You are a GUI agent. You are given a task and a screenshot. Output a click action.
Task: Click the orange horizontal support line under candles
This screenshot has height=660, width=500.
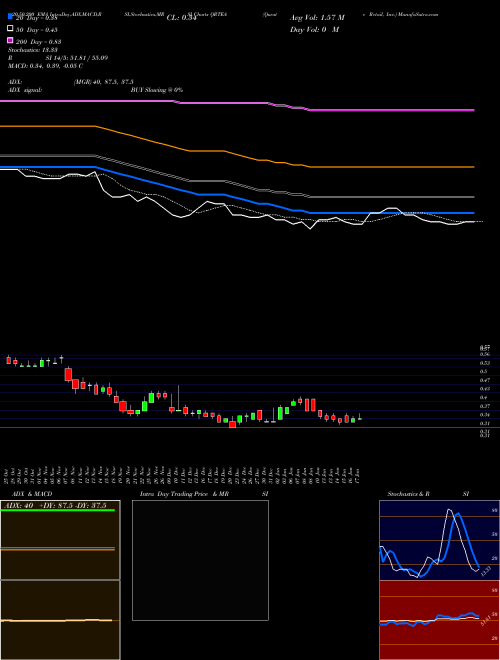pyautogui.click(x=250, y=428)
